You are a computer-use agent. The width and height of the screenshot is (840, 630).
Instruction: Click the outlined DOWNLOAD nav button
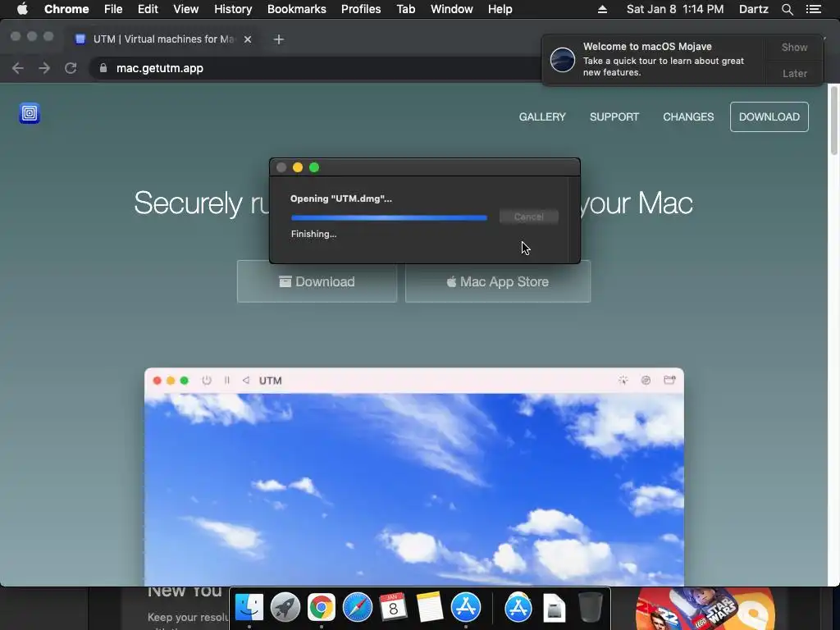(x=769, y=116)
